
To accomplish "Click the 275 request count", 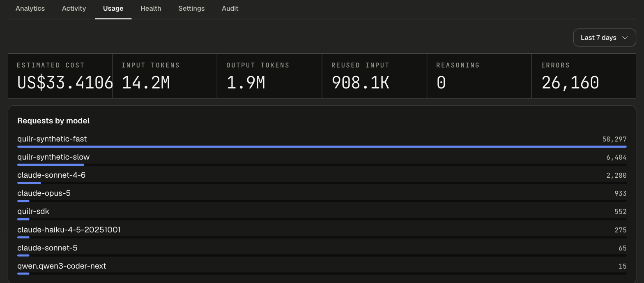I will point(621,230).
